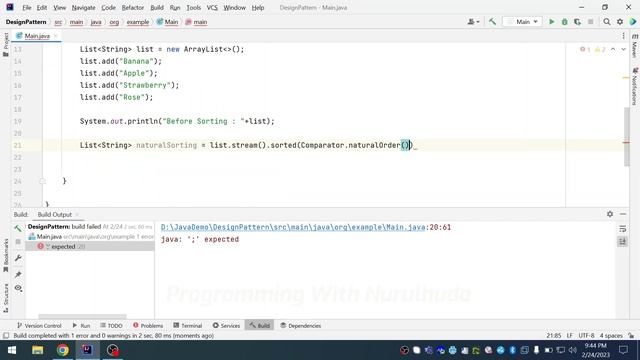The height and width of the screenshot is (360, 640).
Task: Click the Main class breadcrumb
Action: click(167, 22)
